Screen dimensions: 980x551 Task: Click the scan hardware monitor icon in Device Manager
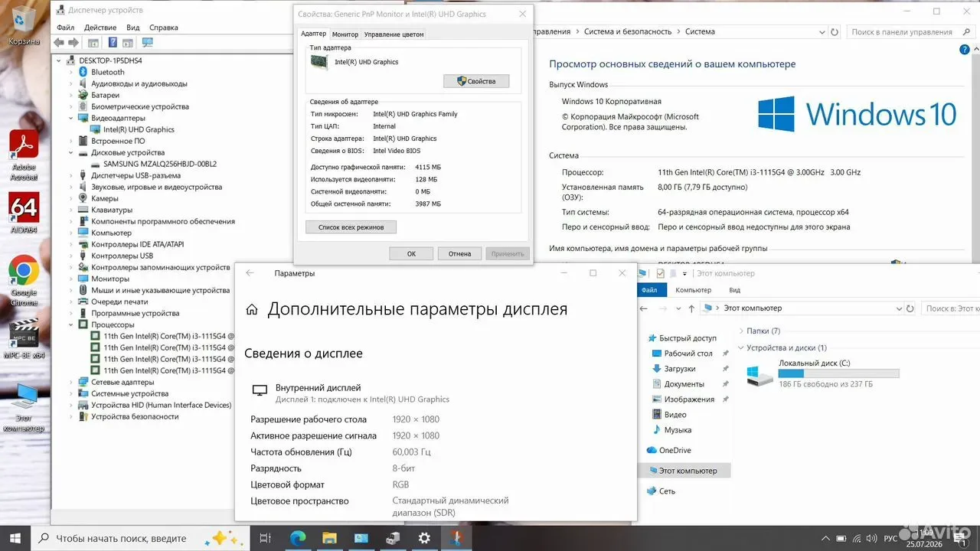point(148,43)
